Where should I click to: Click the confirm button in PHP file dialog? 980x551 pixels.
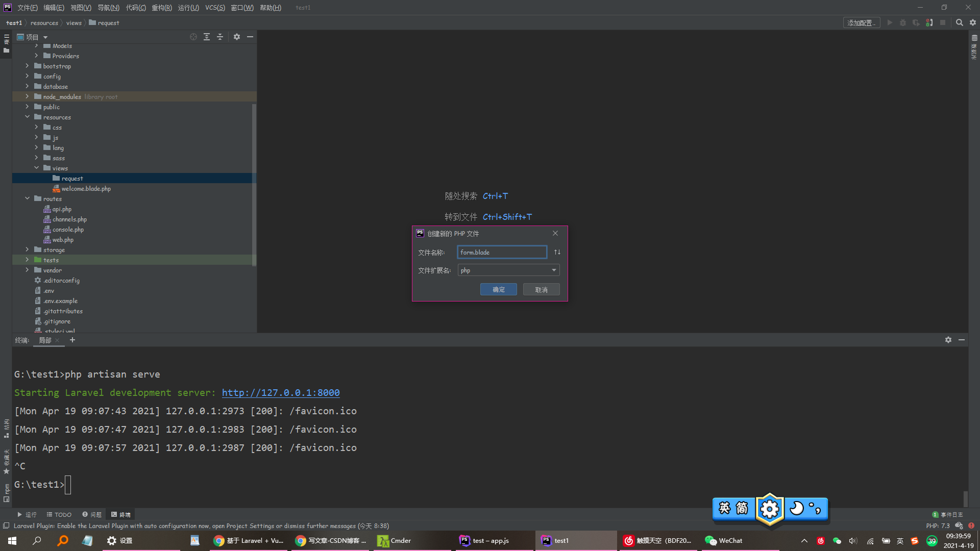pos(498,289)
